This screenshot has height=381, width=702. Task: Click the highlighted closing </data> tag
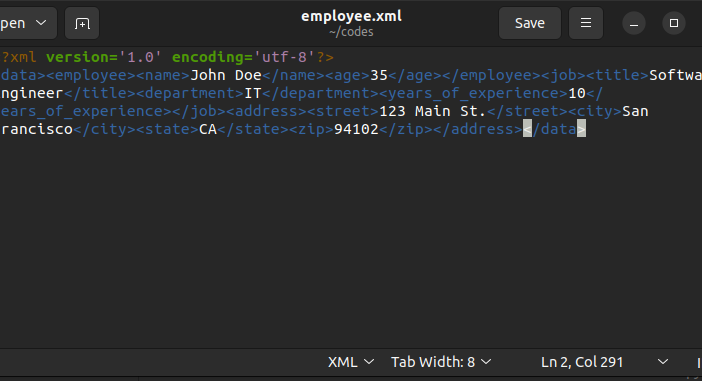pos(554,129)
